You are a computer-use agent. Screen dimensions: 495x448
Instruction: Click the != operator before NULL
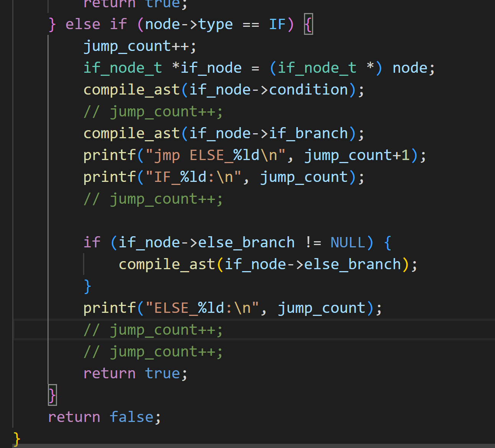point(313,243)
